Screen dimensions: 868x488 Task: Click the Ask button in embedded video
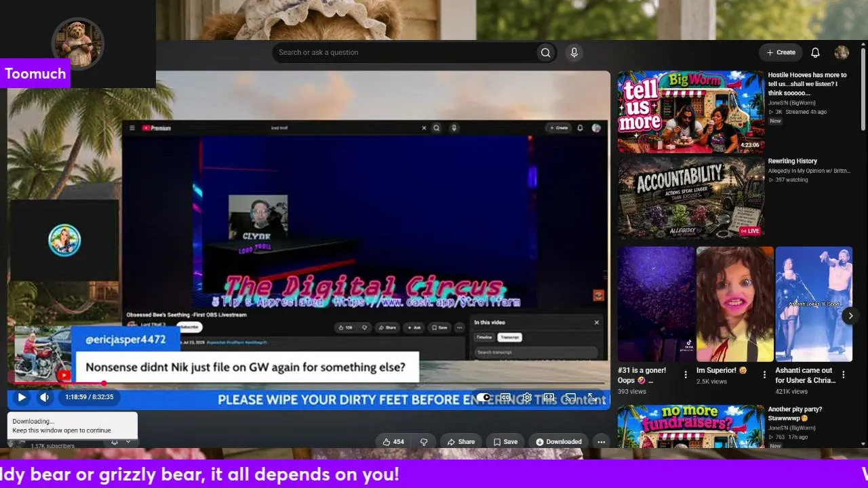(x=414, y=327)
